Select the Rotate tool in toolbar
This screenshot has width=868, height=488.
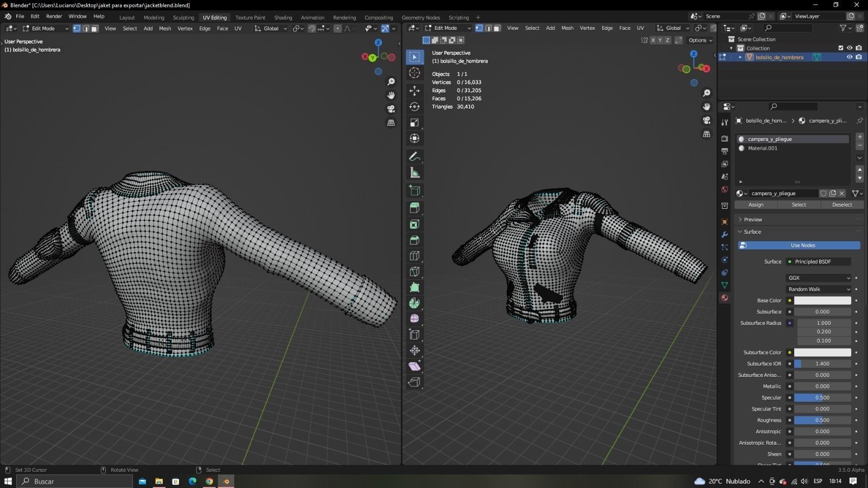pyautogui.click(x=414, y=107)
